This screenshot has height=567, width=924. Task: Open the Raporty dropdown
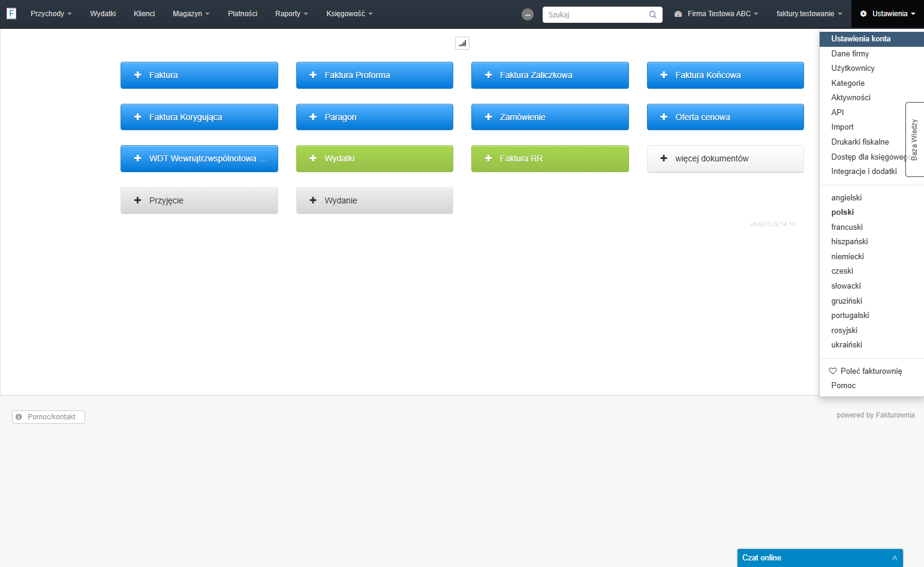tap(291, 14)
